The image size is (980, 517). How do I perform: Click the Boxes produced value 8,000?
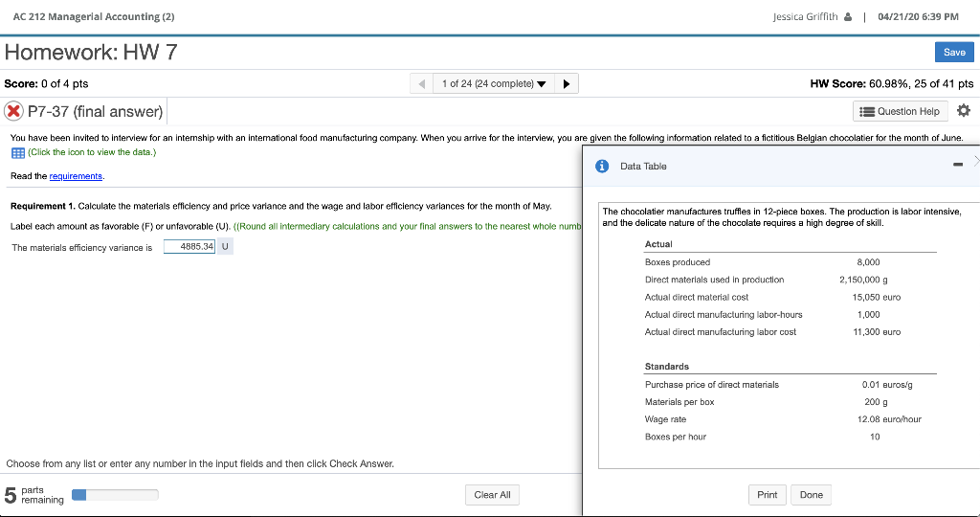tap(868, 262)
